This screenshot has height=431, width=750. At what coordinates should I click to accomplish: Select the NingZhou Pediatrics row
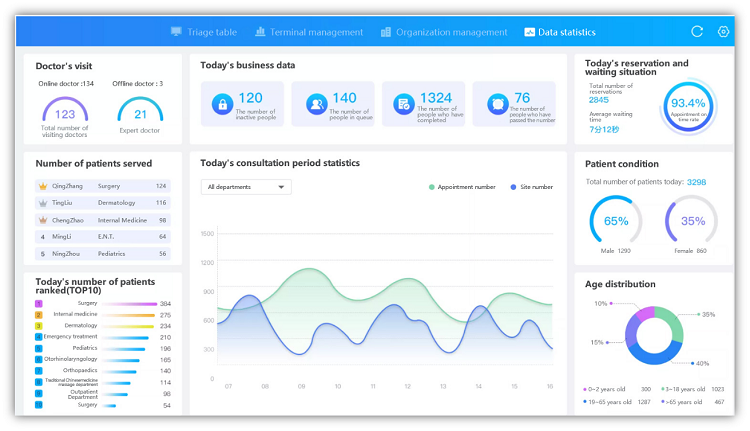103,254
